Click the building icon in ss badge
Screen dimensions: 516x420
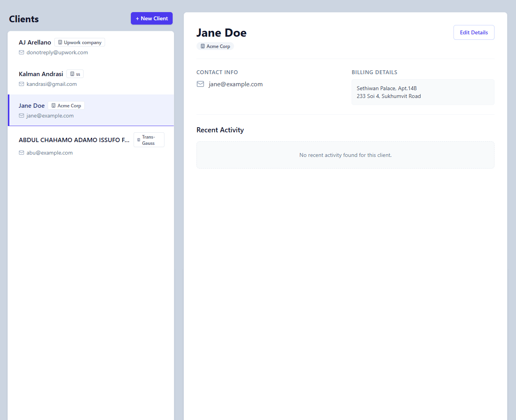coord(72,74)
